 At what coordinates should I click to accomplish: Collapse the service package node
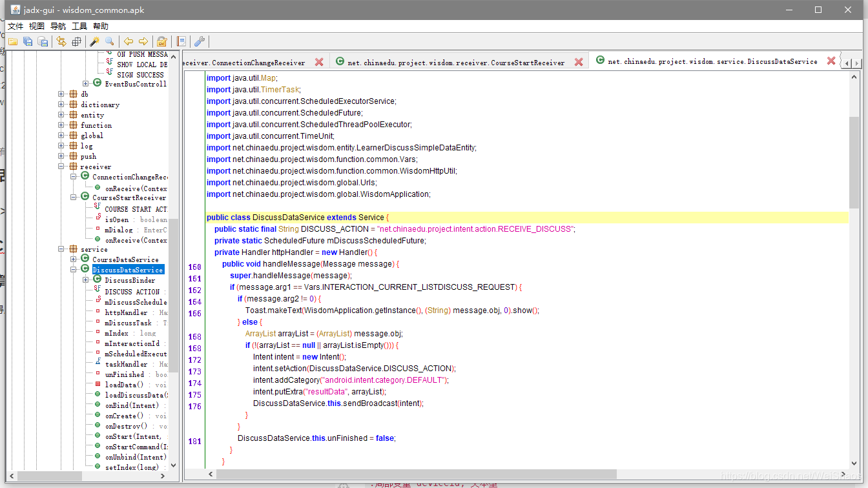coord(61,249)
